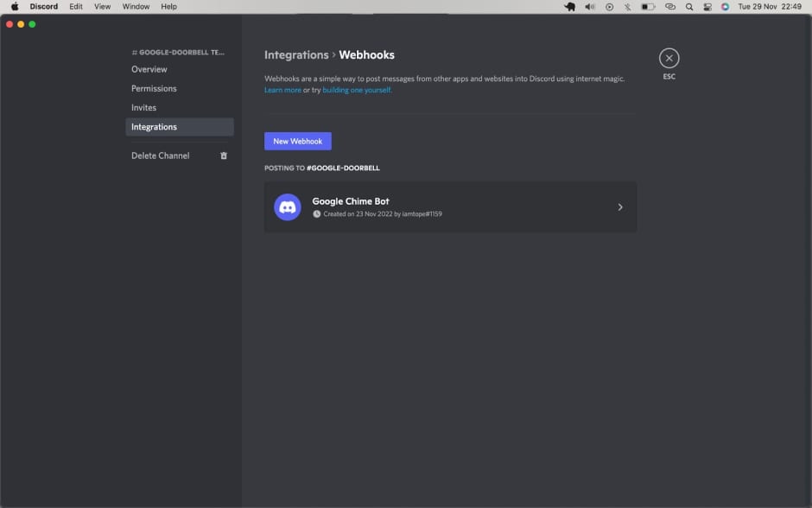Click the Bluetooth icon in menu bar
Image resolution: width=812 pixels, height=508 pixels.
tap(628, 7)
